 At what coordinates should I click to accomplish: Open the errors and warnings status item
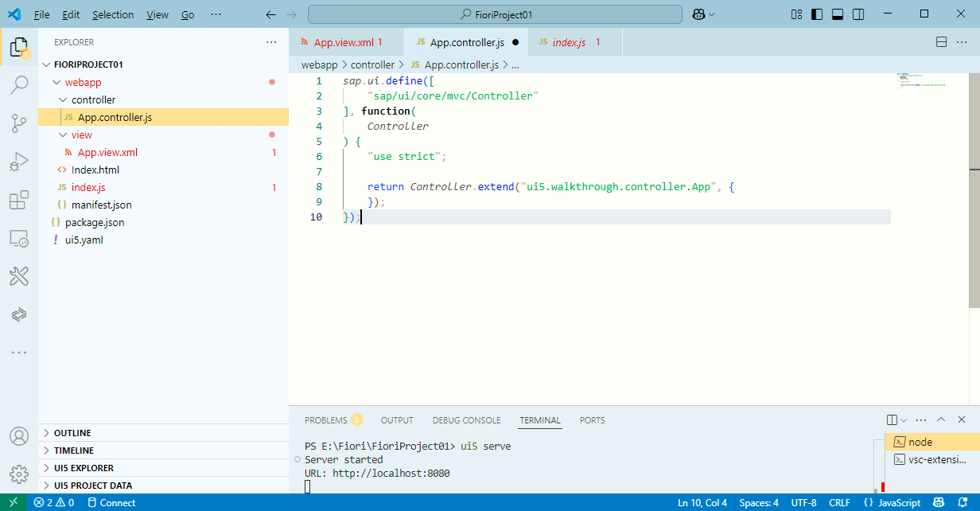pos(53,502)
